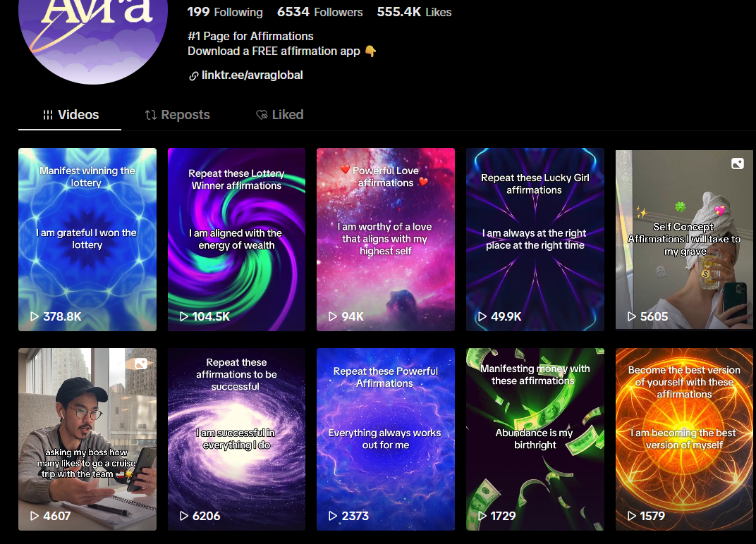Image resolution: width=756 pixels, height=544 pixels.
Task: Open the Powerful Love affirmations video
Action: tap(386, 240)
